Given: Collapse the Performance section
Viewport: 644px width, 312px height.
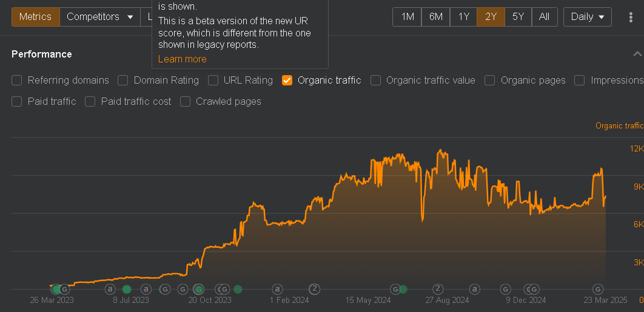Looking at the screenshot, I should pyautogui.click(x=637, y=54).
